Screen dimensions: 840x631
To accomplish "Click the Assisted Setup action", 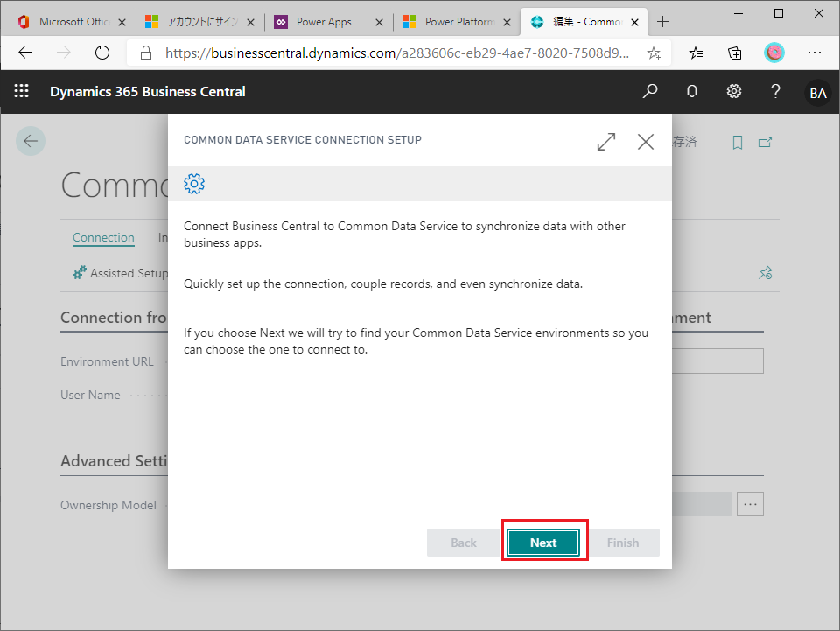I will pyautogui.click(x=121, y=273).
